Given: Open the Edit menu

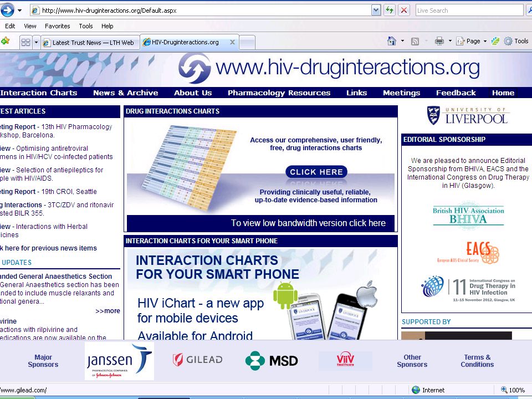Looking at the screenshot, I should coord(10,26).
